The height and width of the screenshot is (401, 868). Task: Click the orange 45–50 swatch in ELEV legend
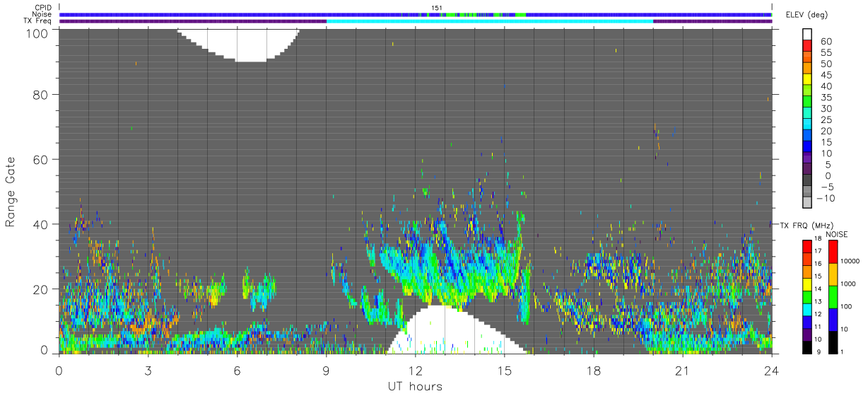(x=807, y=68)
